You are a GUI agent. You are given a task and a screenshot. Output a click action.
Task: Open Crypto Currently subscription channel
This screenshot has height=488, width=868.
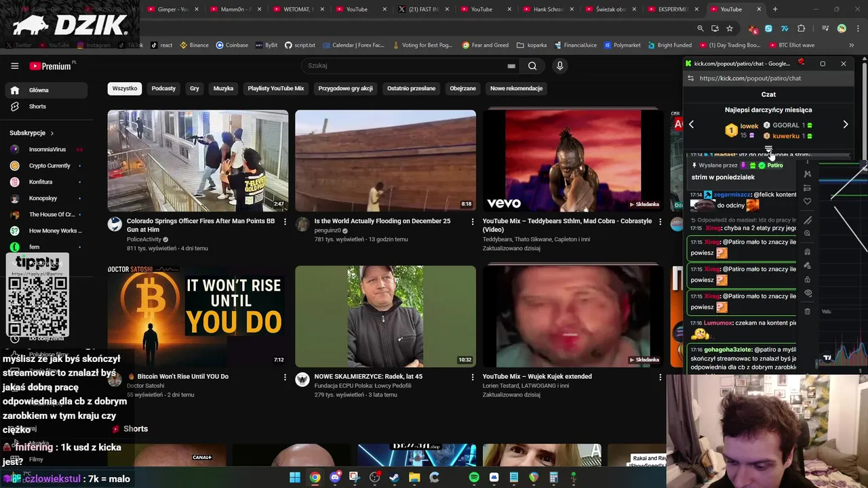50,165
